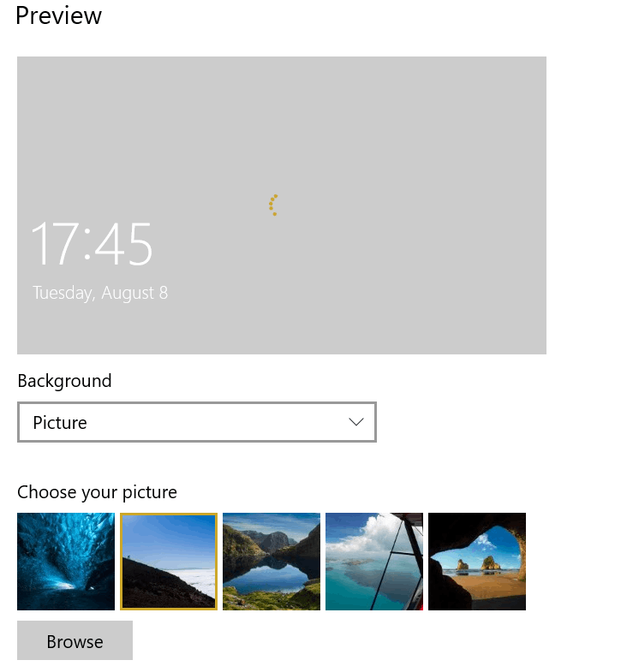
Task: Click the 'Choose your picture' label
Action: 97,492
